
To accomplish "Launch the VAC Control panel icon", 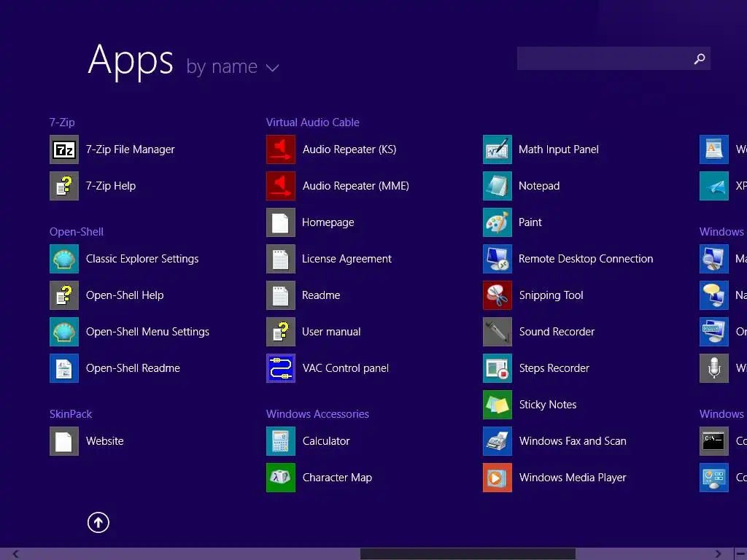I will [281, 368].
